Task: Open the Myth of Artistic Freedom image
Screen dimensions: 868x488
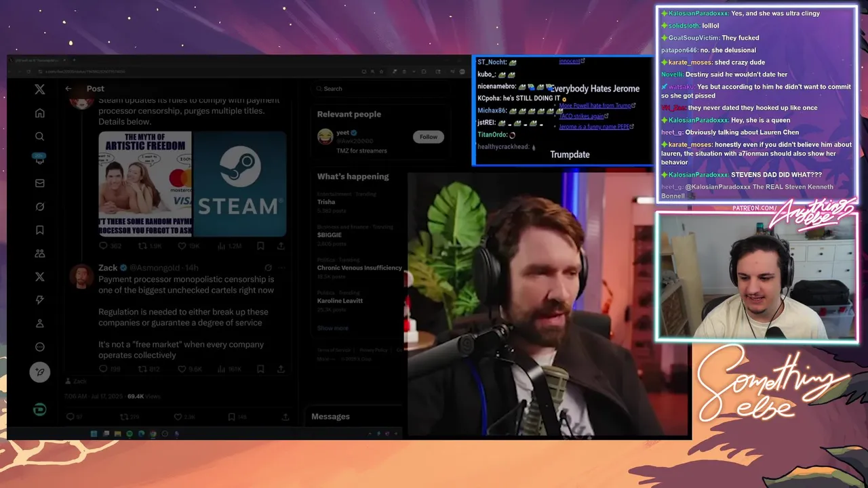Action: pyautogui.click(x=145, y=184)
